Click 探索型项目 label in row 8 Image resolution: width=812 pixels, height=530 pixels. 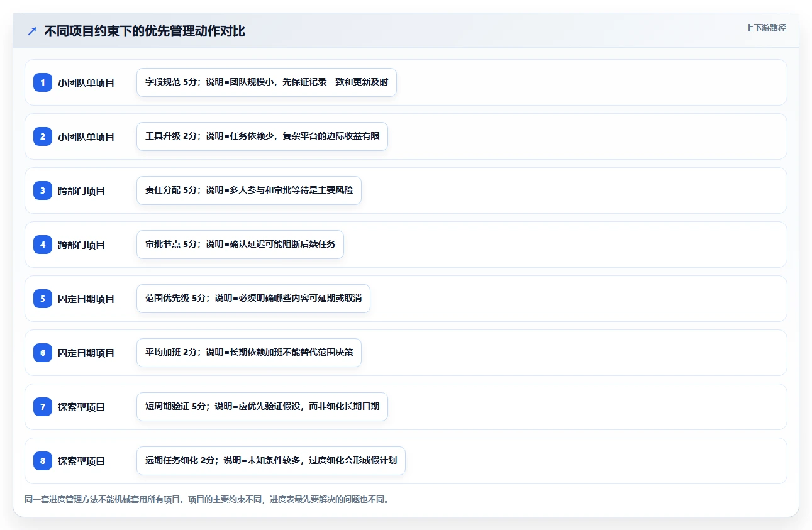pyautogui.click(x=82, y=461)
